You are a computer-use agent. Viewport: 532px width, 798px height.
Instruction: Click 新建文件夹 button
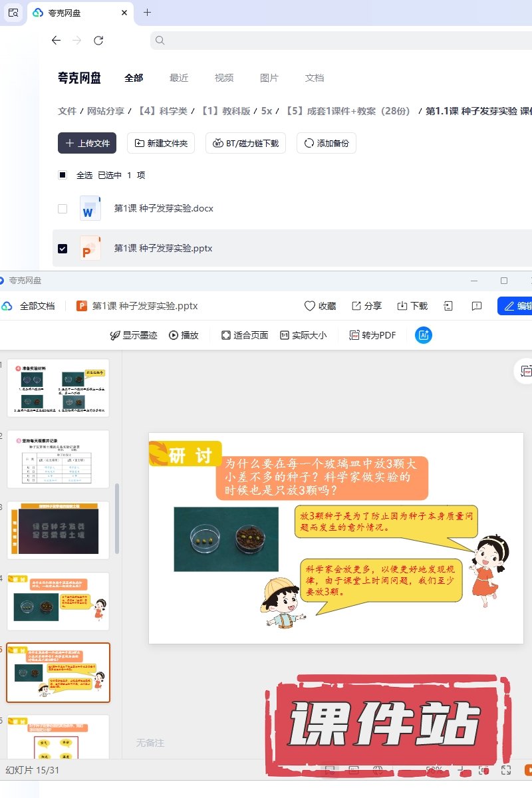point(161,143)
